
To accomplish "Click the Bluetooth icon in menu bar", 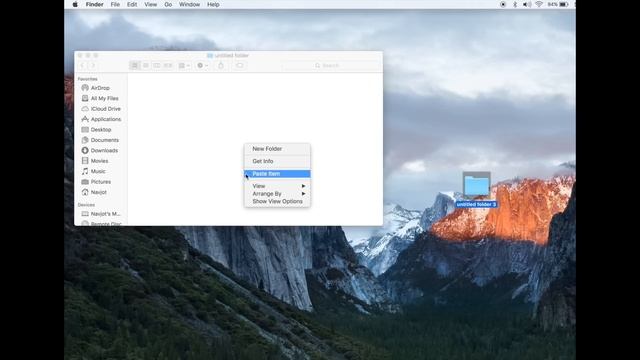I will click(515, 4).
